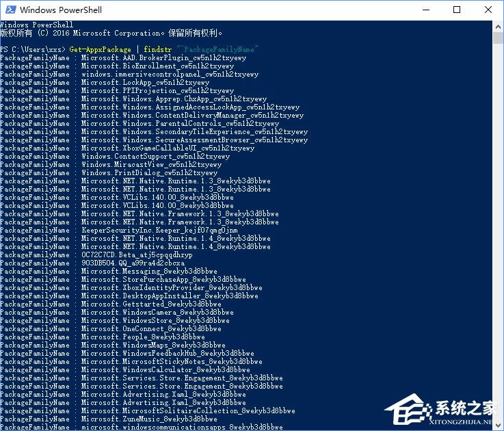The height and width of the screenshot is (431, 504).
Task: Select the Microsoft.Windows.ParentalControls line
Action: click(140, 124)
